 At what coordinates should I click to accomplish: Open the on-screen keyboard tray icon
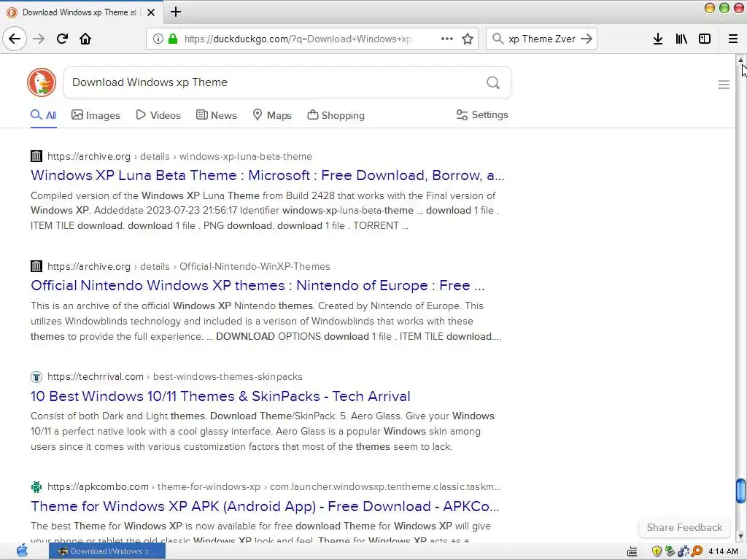tap(632, 551)
